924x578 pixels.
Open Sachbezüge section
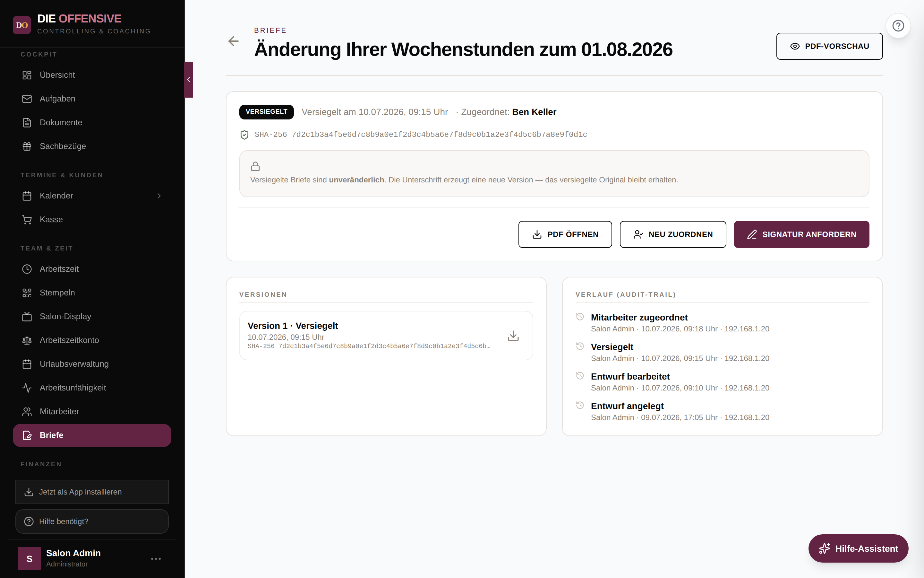[x=92, y=146]
